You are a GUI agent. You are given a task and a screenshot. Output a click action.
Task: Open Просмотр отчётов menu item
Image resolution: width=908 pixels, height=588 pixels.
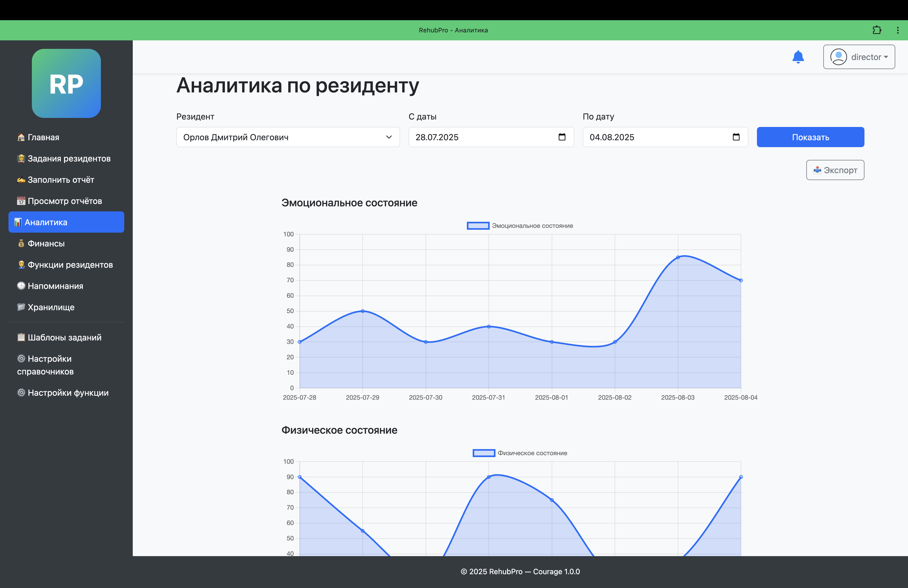pyautogui.click(x=65, y=201)
